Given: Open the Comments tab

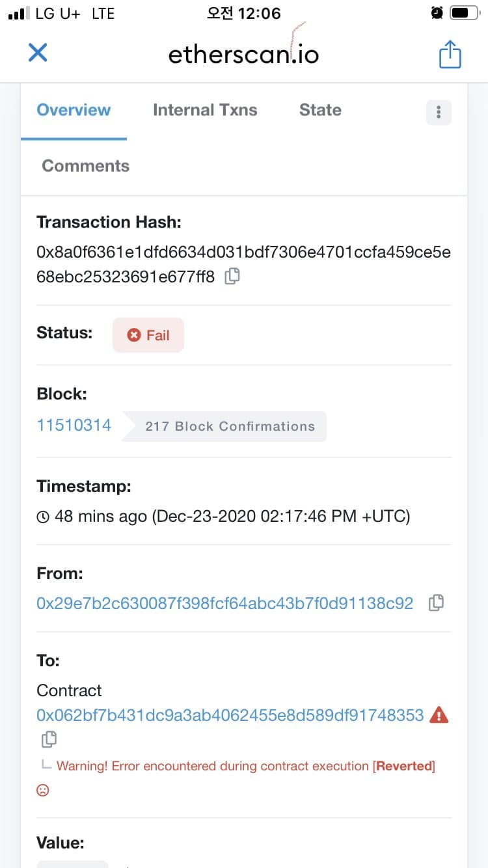Looking at the screenshot, I should pos(85,166).
